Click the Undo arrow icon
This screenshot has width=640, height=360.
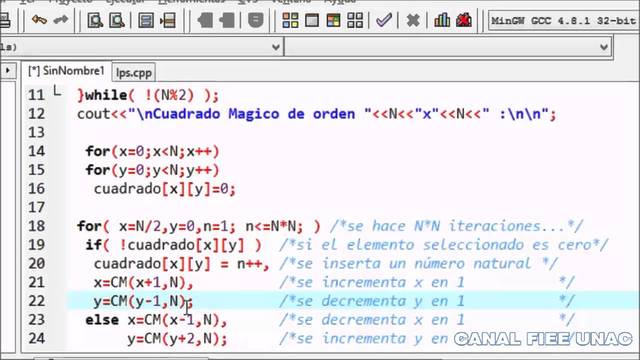[x=39, y=20]
